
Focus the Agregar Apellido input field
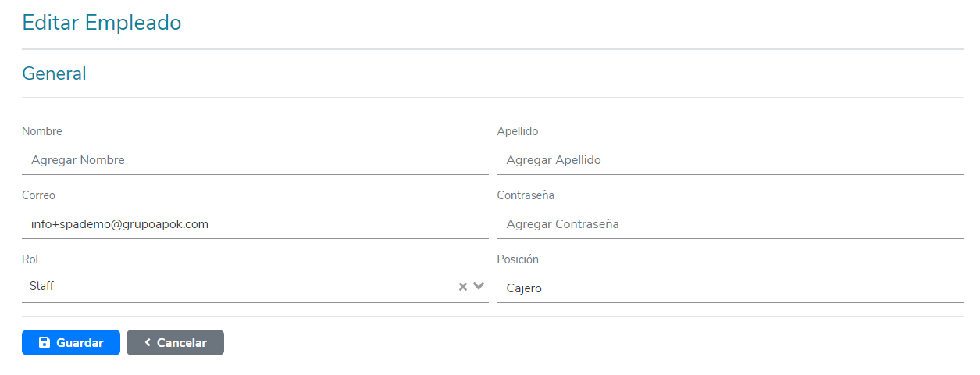pyautogui.click(x=730, y=160)
